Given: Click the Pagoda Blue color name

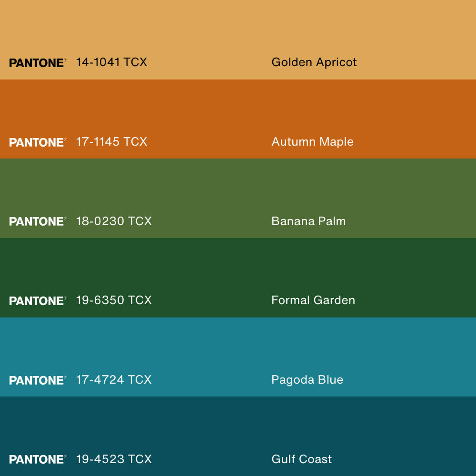Looking at the screenshot, I should pos(307,380).
